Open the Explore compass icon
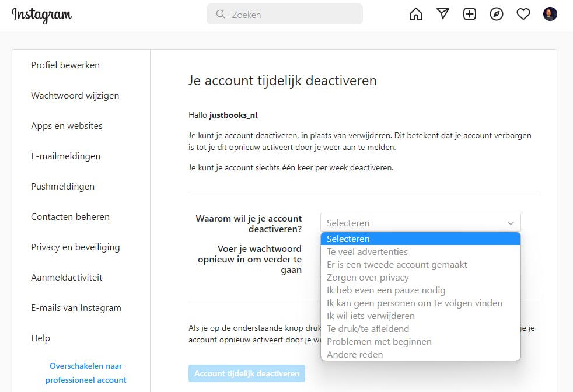 point(497,15)
